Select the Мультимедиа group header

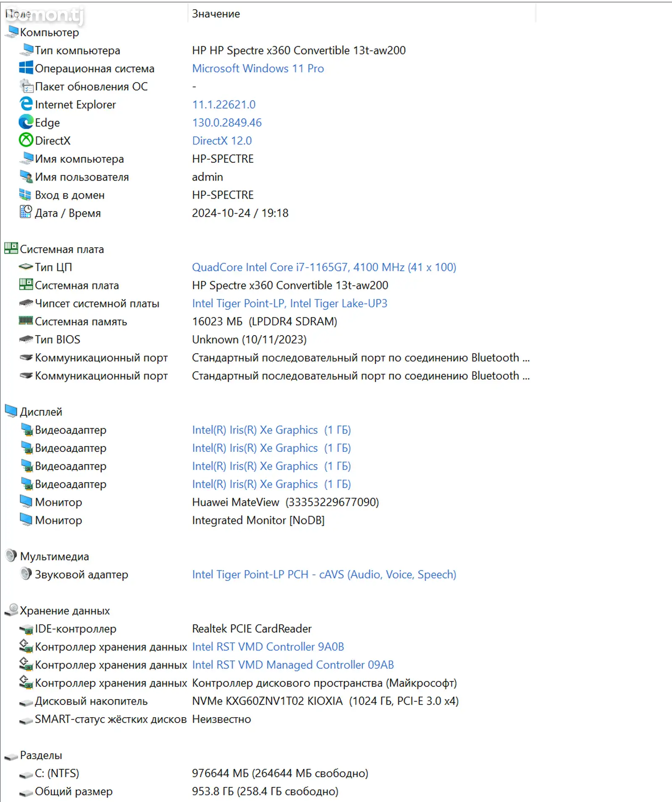[54, 556]
